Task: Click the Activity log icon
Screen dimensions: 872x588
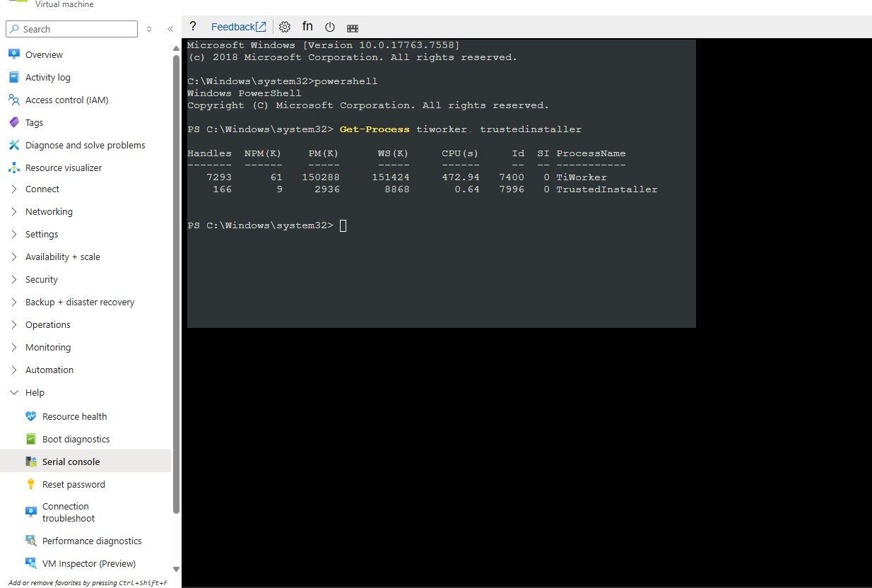Action: [14, 77]
